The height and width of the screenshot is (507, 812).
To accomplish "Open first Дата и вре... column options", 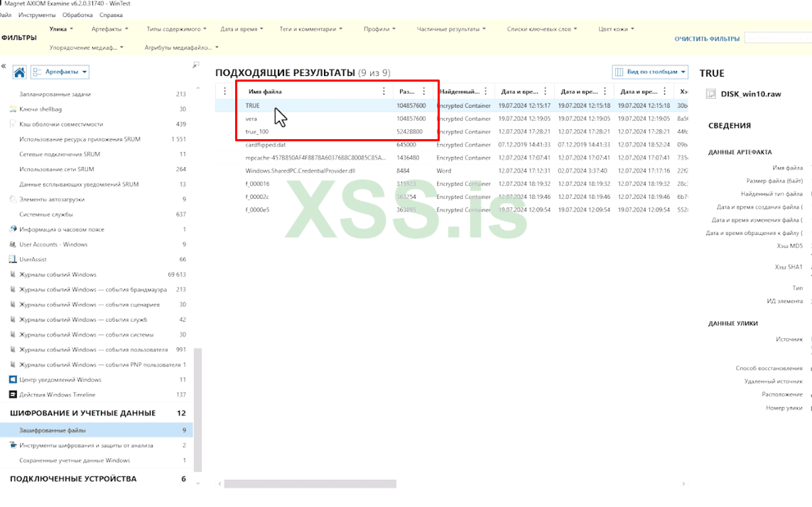I will coord(546,91).
